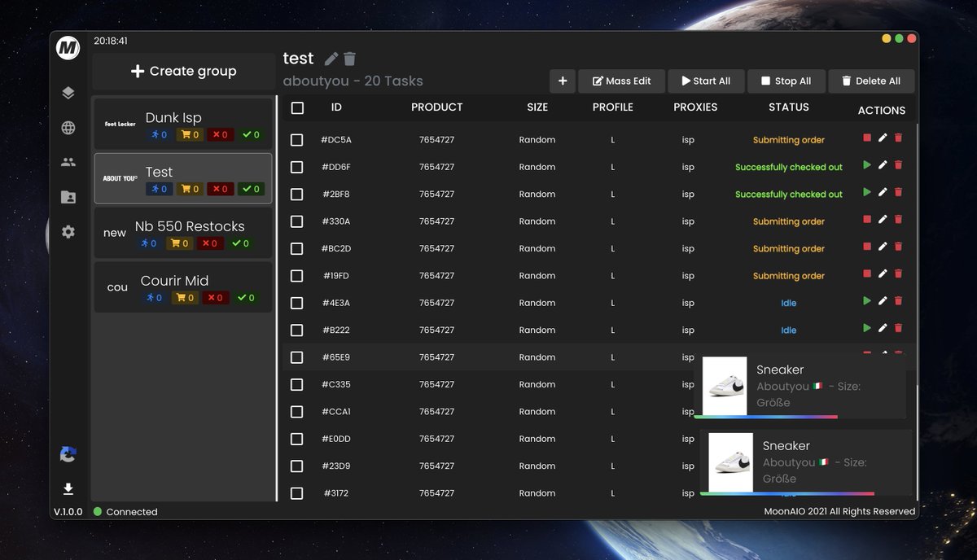This screenshot has width=977, height=560.
Task: Check the box for task #DC5A
Action: (297, 140)
